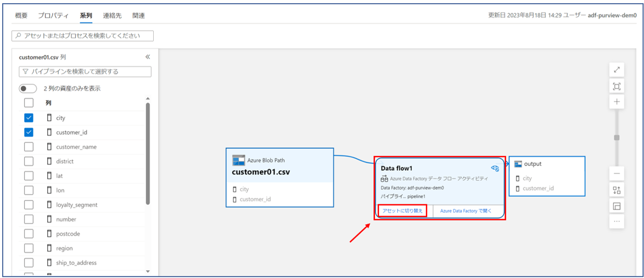The image size is (644, 278).
Task: Check the lat checkbox
Action: (29, 176)
